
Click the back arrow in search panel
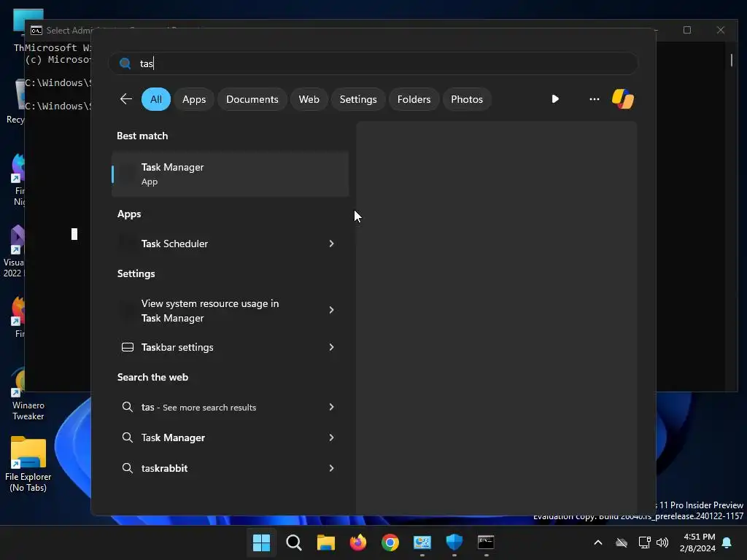point(125,99)
